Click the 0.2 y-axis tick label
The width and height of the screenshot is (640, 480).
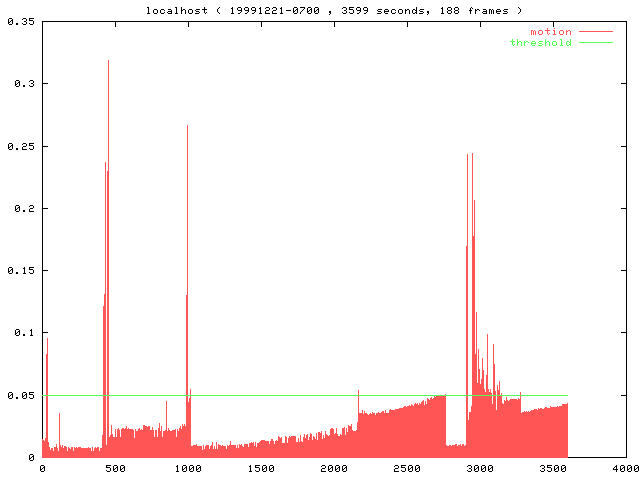[23, 208]
